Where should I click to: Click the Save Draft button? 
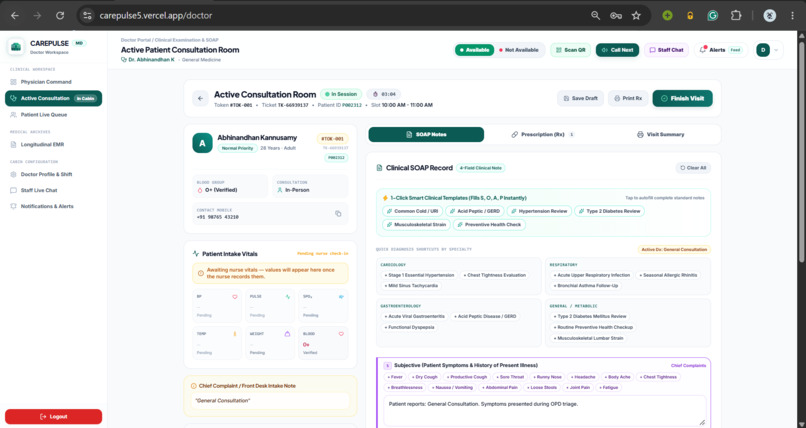[580, 98]
